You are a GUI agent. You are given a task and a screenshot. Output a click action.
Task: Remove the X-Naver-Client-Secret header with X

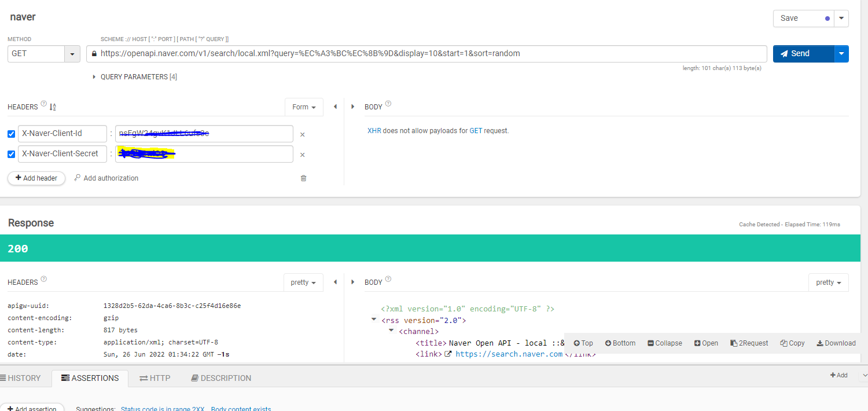(x=302, y=155)
